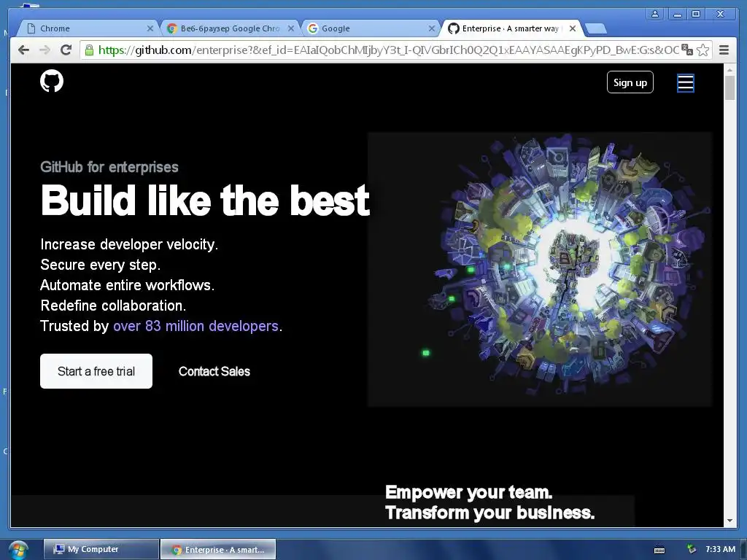
Task: Select the Enterprise Chrome taskbar button
Action: point(217,550)
